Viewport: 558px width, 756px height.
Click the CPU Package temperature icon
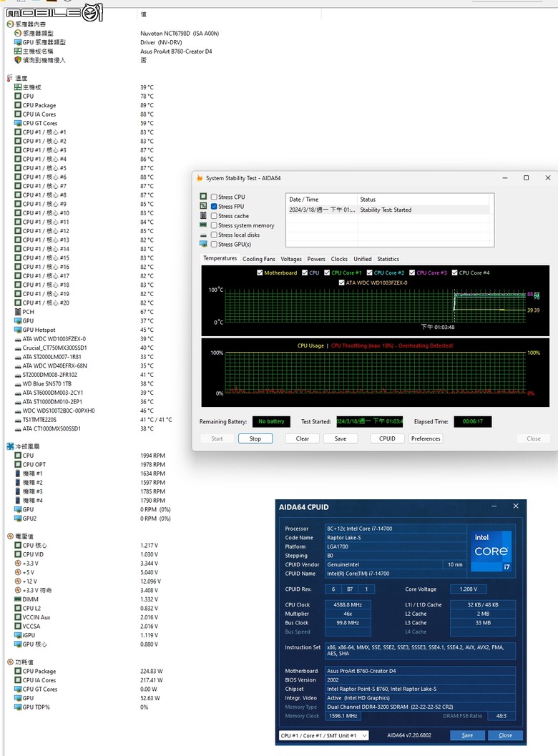pyautogui.click(x=18, y=105)
